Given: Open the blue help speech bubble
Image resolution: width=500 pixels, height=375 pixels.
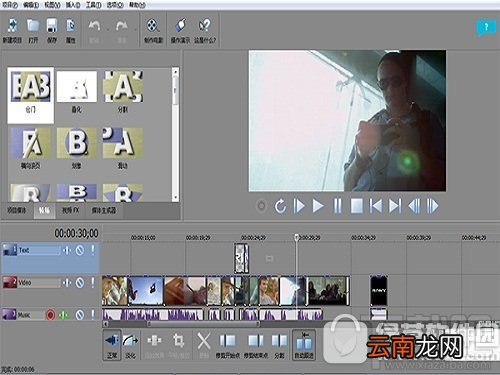Looking at the screenshot, I should coord(486,28).
